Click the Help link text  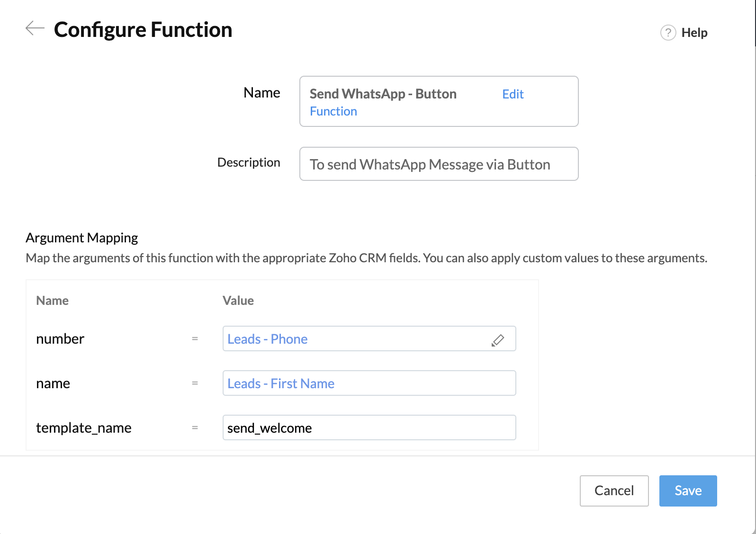(x=694, y=33)
